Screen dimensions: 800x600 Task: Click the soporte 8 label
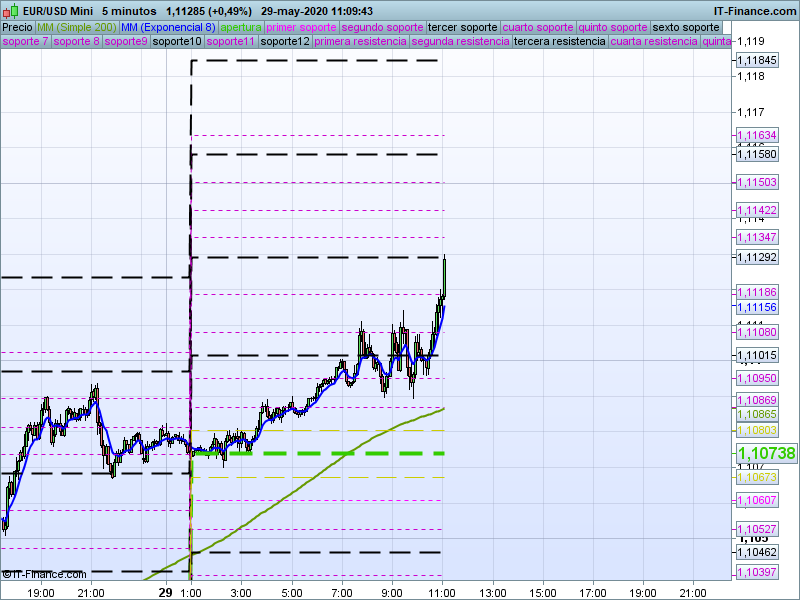click(x=76, y=41)
